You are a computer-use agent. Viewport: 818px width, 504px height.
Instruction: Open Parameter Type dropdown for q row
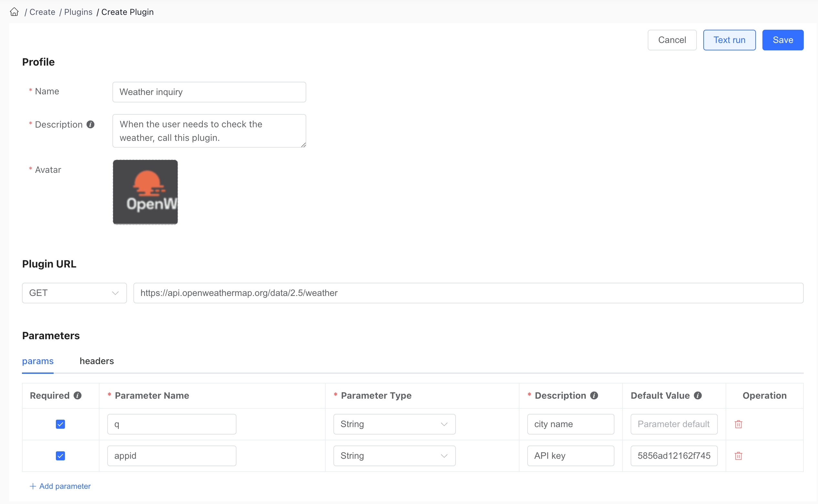(394, 424)
